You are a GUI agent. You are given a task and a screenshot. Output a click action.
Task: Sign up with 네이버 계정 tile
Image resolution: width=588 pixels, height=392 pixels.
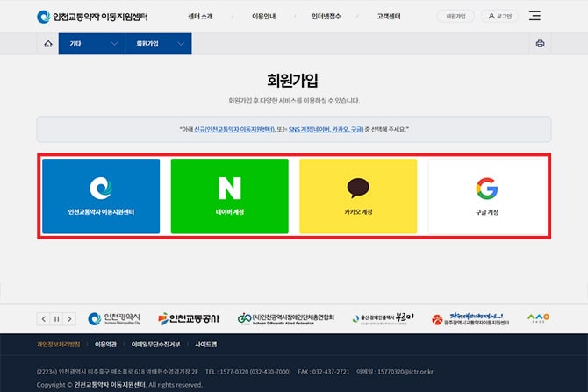[x=230, y=196]
